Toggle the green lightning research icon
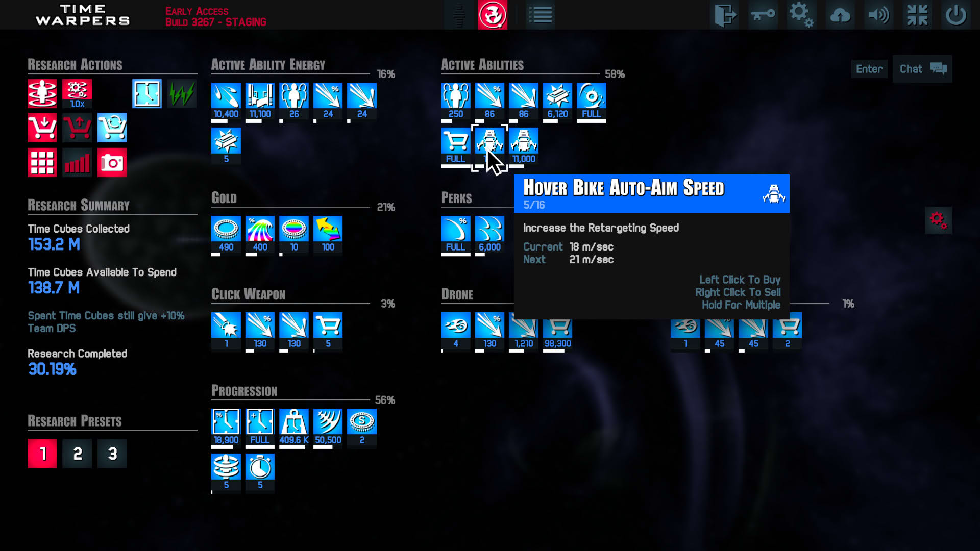This screenshot has width=980, height=551. point(182,93)
